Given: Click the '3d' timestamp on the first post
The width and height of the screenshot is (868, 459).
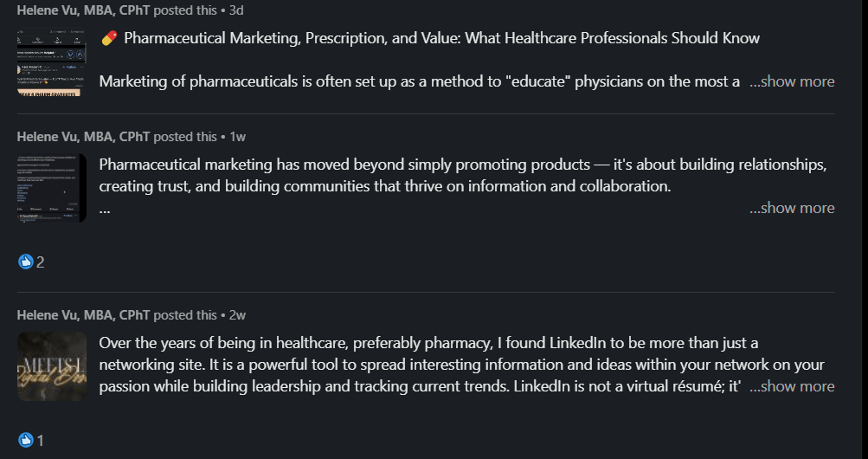Looking at the screenshot, I should tap(236, 10).
